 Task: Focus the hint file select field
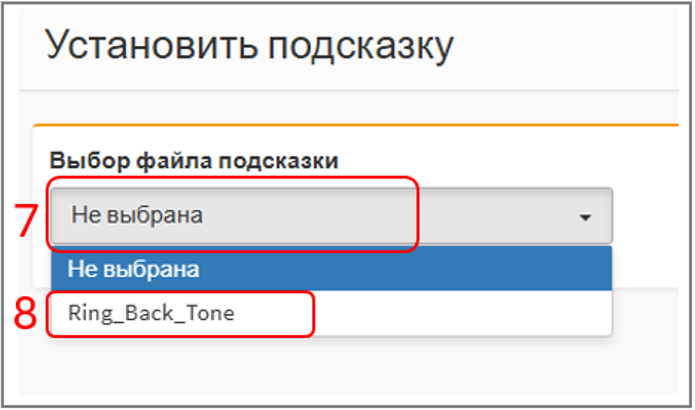click(330, 215)
